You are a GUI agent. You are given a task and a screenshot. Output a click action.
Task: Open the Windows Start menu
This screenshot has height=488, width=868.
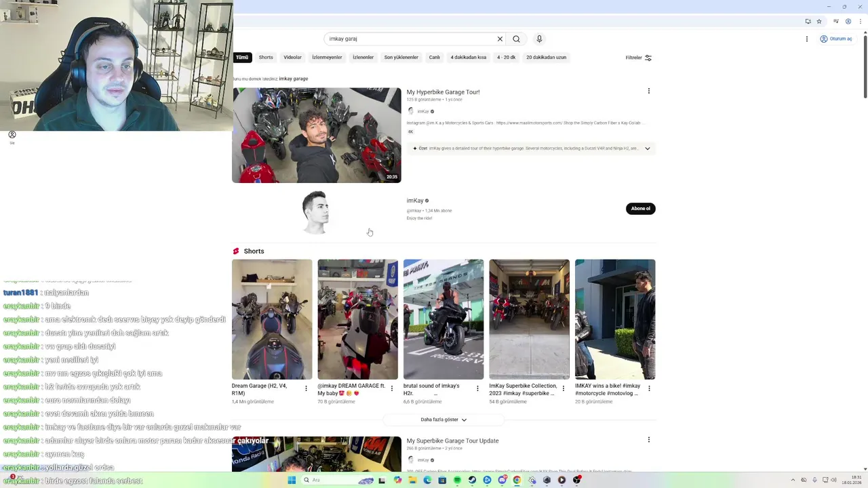coord(292,480)
